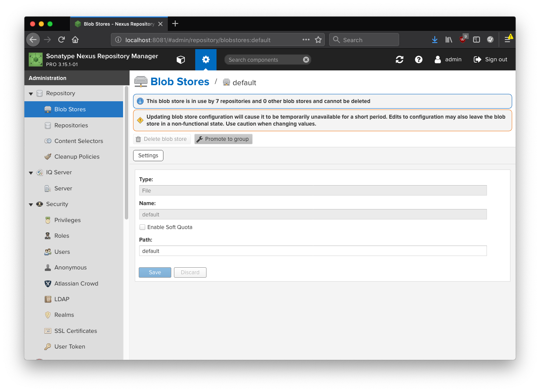Viewport: 540px width, 392px height.
Task: Open User Token in the sidebar
Action: pos(74,346)
